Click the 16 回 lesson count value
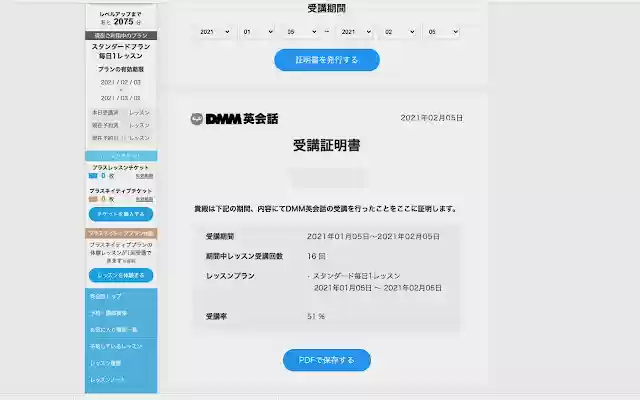Viewport: 640px width, 400px height. coord(316,256)
